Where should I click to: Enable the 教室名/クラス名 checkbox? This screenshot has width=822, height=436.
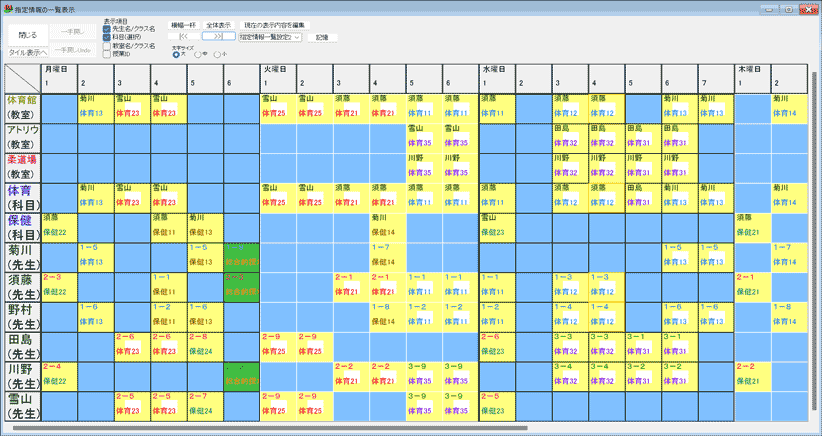coord(107,45)
